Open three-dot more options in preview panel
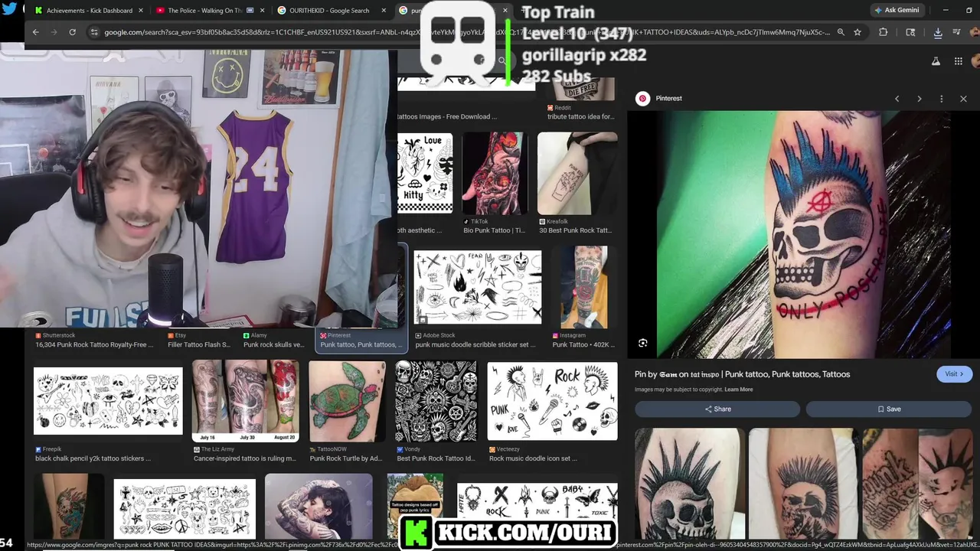The width and height of the screenshot is (980, 551). 942,99
